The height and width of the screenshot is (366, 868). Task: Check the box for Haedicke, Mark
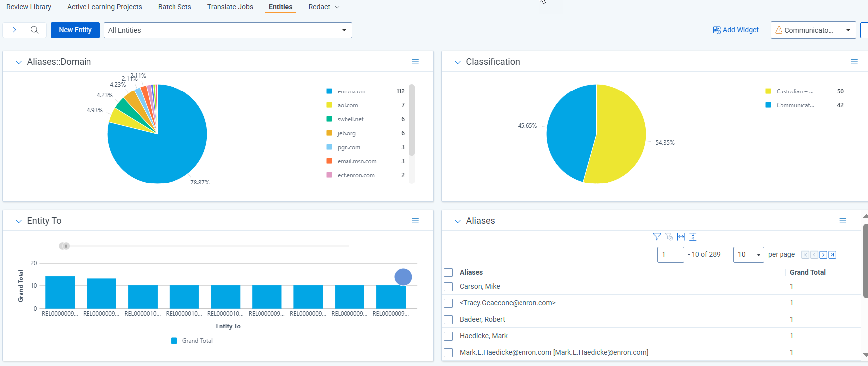[x=448, y=336]
